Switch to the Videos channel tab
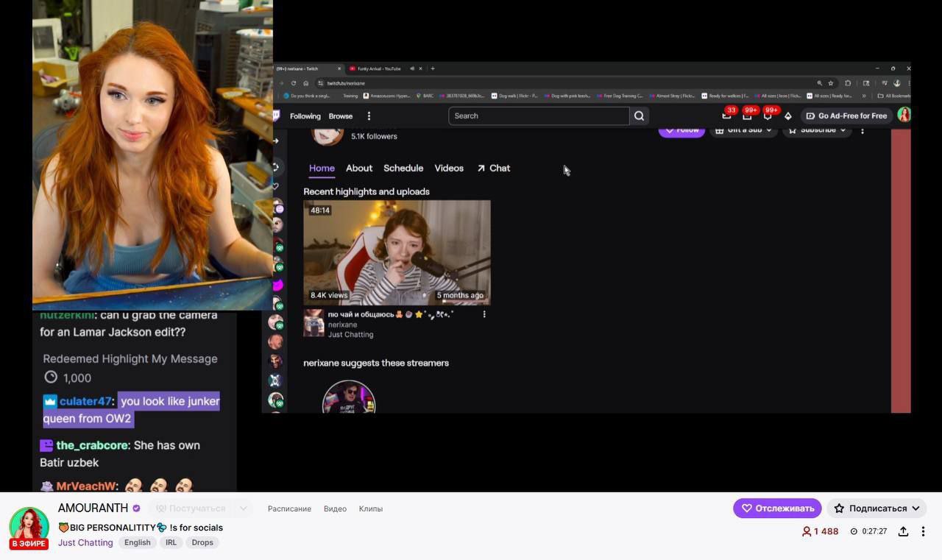Viewport: 942px width, 560px height. (449, 169)
